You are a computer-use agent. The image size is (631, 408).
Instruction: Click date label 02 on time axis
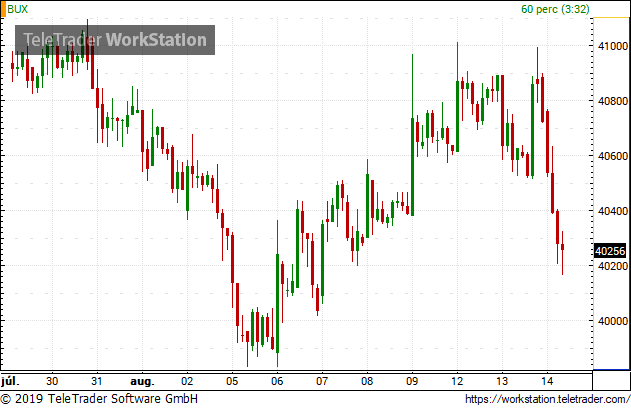click(187, 381)
